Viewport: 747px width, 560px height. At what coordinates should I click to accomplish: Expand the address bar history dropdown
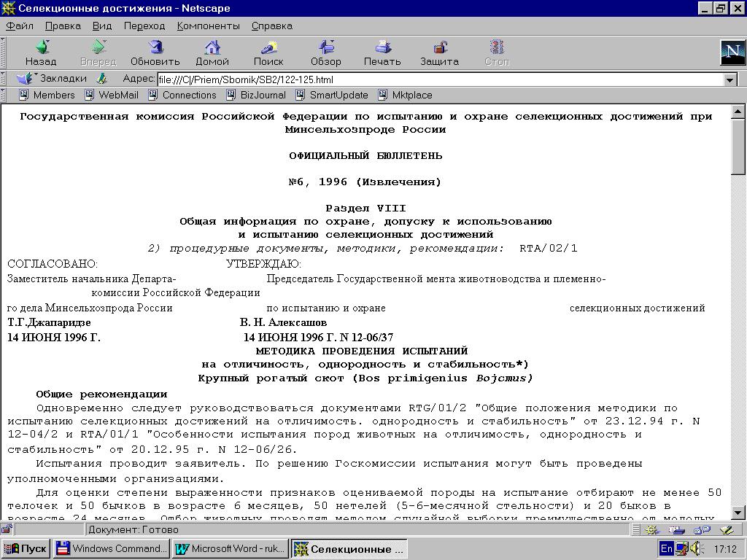click(x=730, y=79)
